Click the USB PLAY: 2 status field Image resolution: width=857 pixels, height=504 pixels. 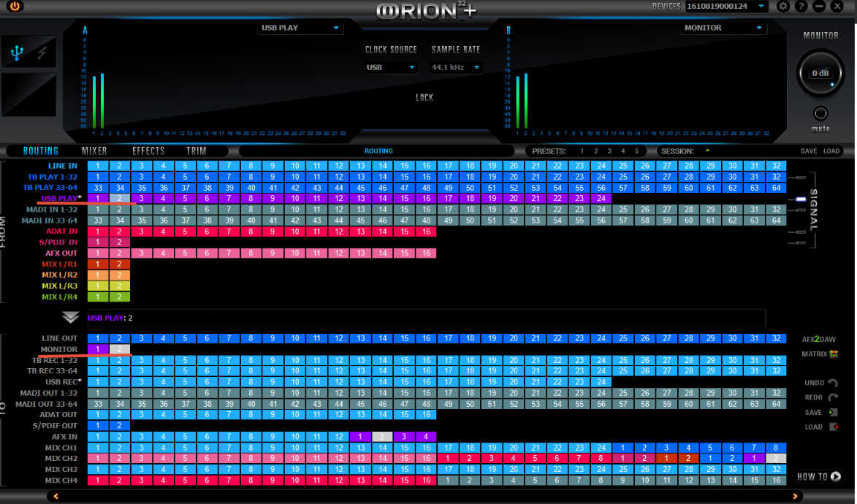pyautogui.click(x=427, y=318)
